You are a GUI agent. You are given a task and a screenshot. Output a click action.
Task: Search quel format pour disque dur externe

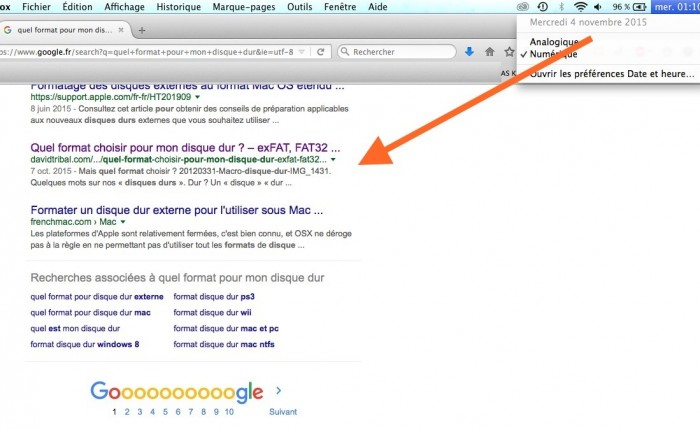pyautogui.click(x=97, y=296)
